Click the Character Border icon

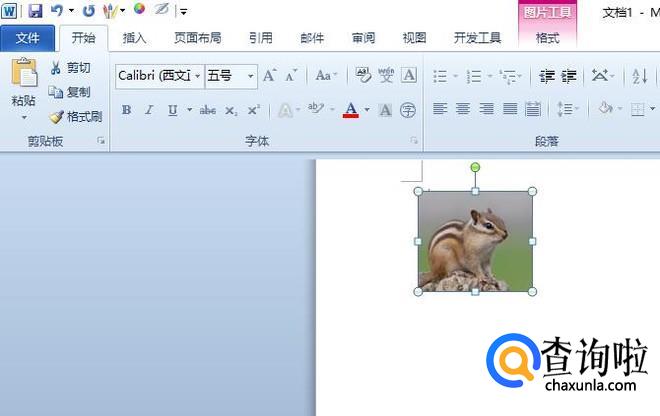(409, 75)
